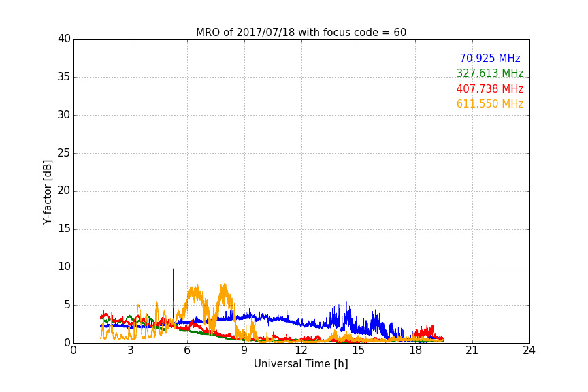Select the 407.738 MHz legend label

[x=490, y=88]
